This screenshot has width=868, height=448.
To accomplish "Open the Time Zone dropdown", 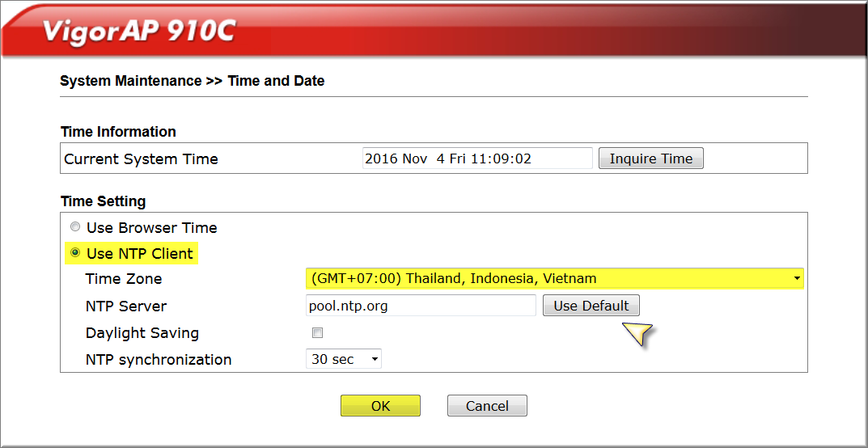I will click(555, 279).
